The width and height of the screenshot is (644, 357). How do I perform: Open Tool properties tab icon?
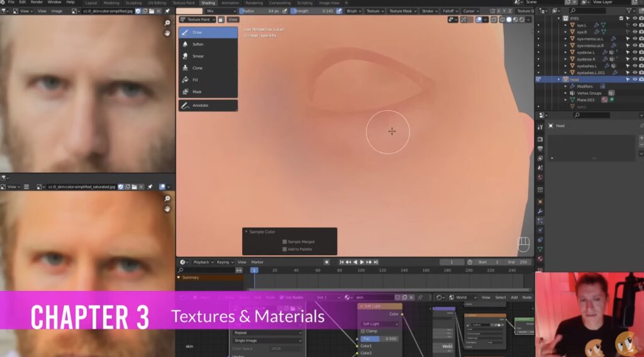point(540,127)
